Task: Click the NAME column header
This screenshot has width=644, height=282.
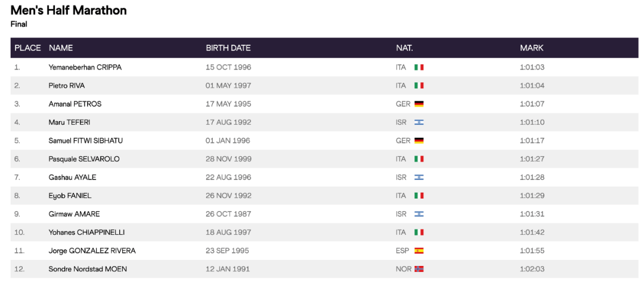Action: (x=61, y=48)
